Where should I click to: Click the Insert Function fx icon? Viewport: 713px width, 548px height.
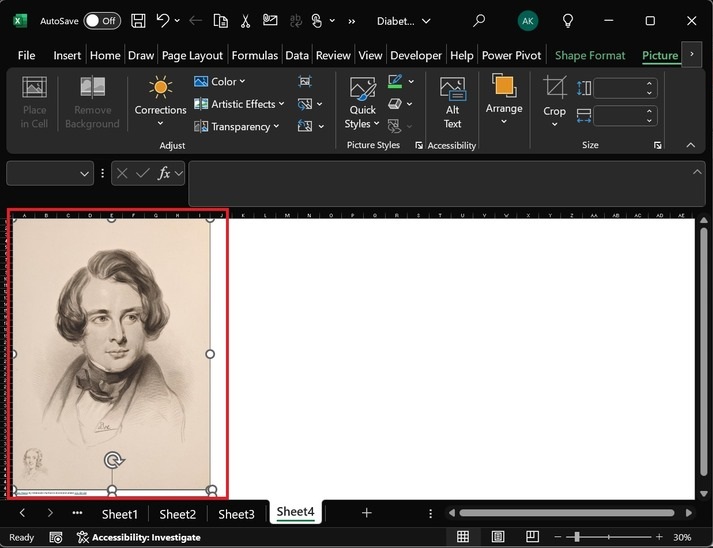click(x=164, y=173)
